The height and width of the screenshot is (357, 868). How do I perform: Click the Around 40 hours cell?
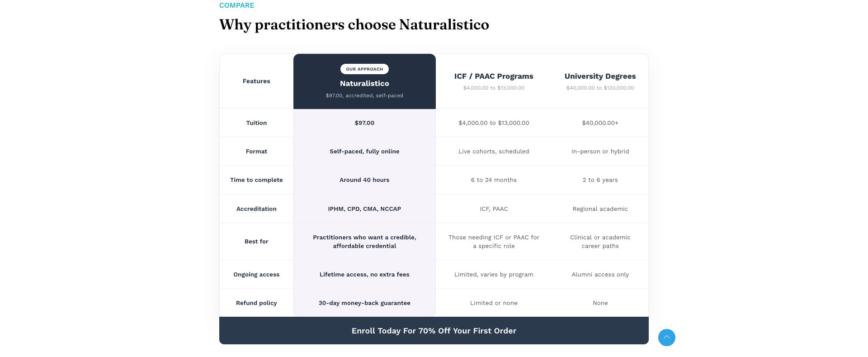click(364, 180)
